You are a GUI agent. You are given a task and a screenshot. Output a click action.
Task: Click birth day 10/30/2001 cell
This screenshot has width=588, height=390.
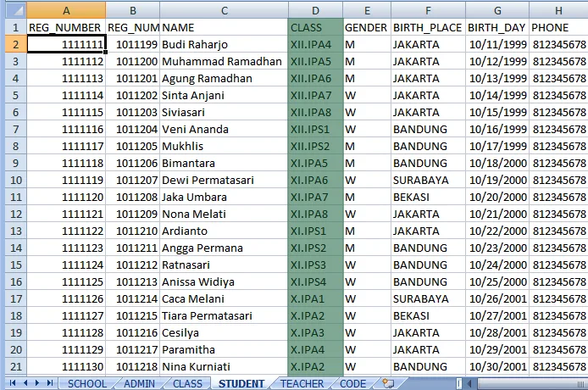point(497,366)
